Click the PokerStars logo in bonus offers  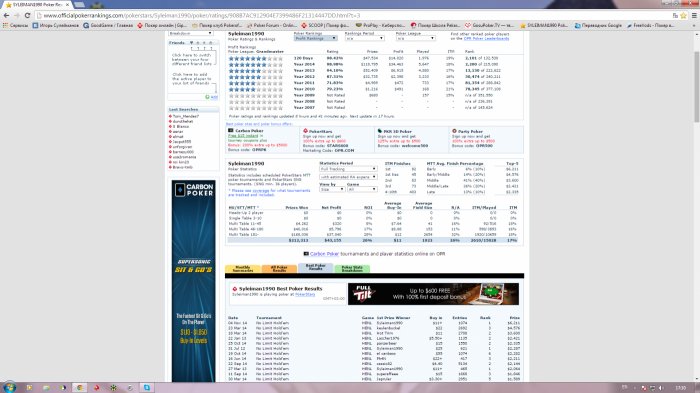click(x=305, y=131)
